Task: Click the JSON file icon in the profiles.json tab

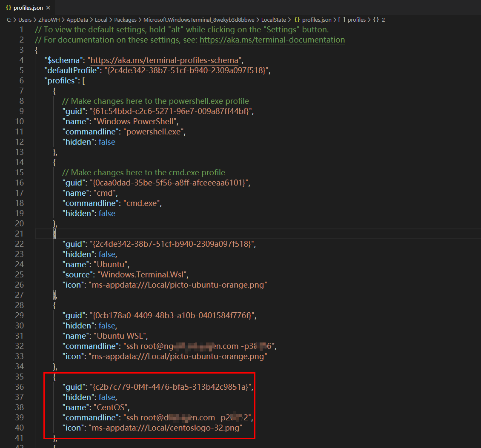Action: pyautogui.click(x=9, y=8)
